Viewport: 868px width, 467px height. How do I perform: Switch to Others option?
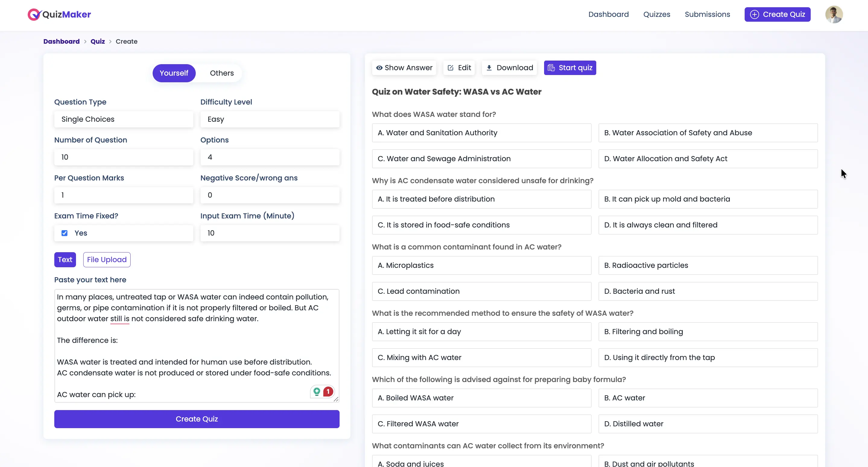(222, 73)
